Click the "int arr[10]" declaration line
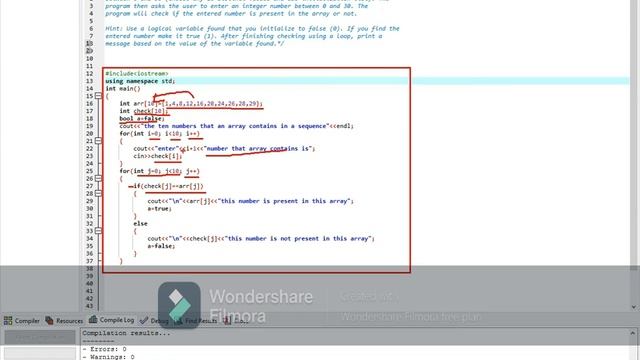The width and height of the screenshot is (640, 360). [x=191, y=103]
